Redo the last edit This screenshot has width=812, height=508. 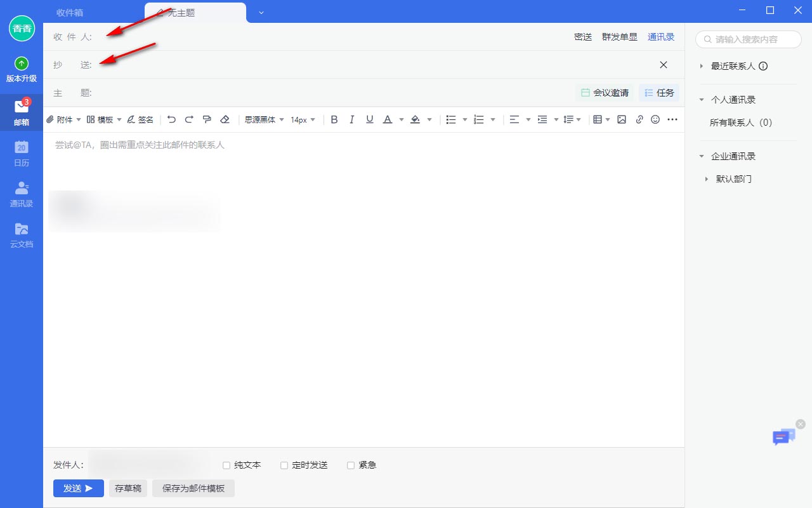[189, 119]
